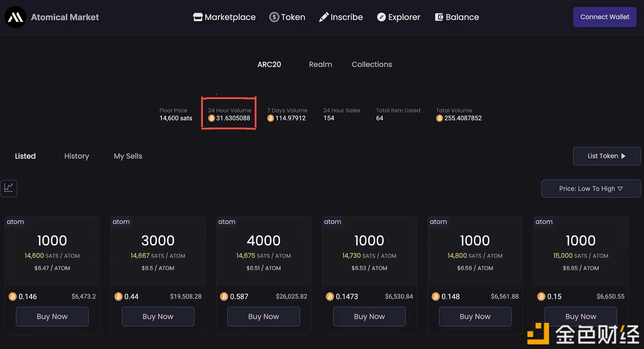Click the Inscribe pen icon
This screenshot has height=349, width=644.
[324, 17]
